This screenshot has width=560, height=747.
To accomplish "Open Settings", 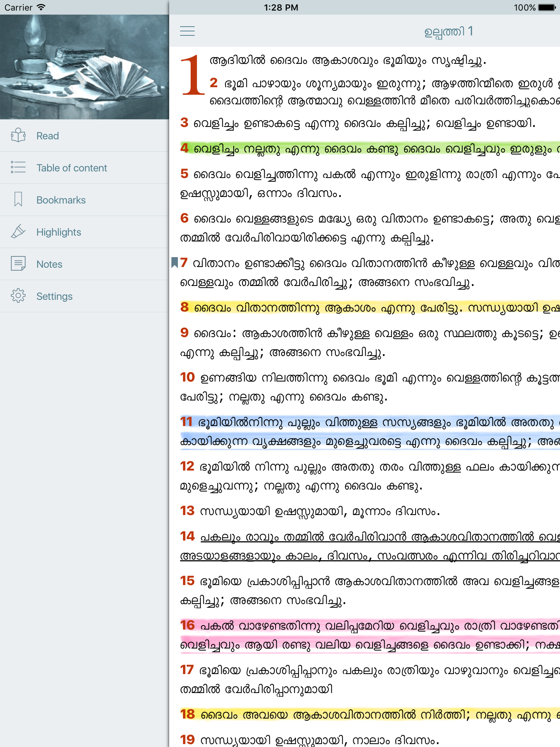I will click(x=85, y=296).
